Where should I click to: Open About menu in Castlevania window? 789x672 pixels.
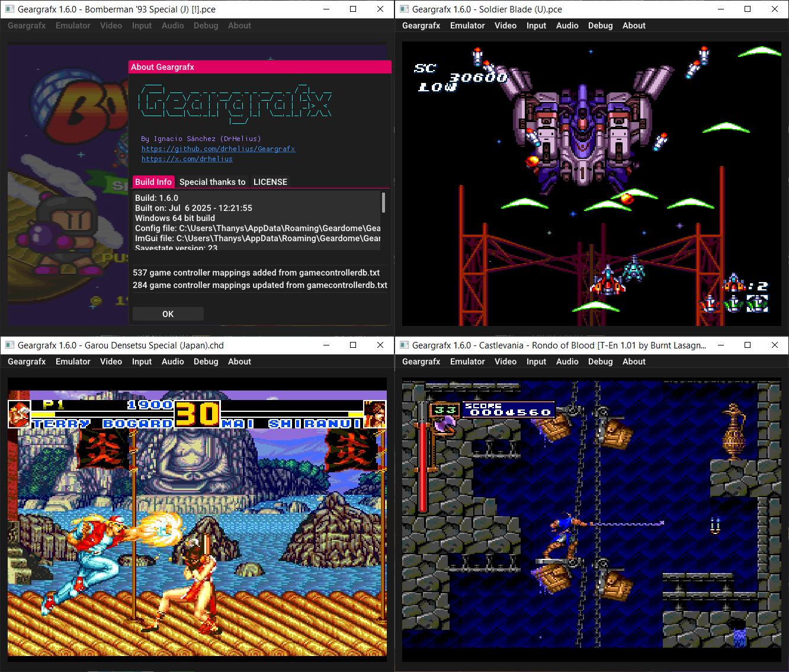coord(634,361)
